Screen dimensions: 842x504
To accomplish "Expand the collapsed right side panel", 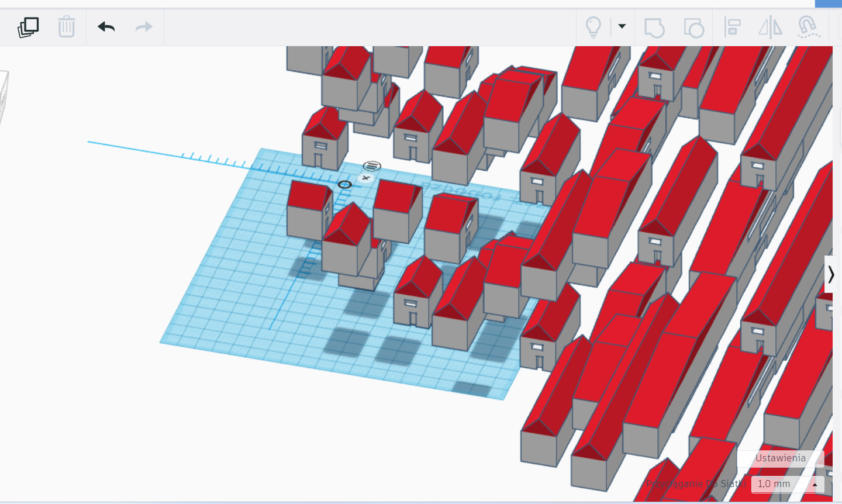I will [831, 274].
